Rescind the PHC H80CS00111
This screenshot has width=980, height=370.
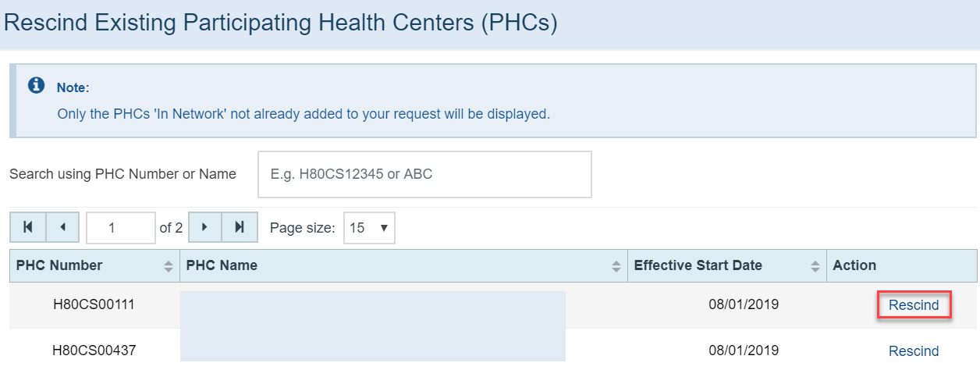pos(914,305)
